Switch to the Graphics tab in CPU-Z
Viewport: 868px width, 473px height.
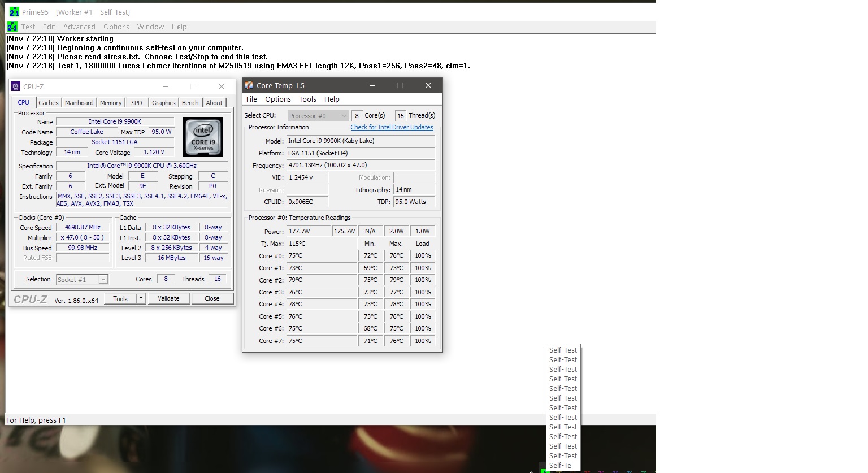[164, 103]
